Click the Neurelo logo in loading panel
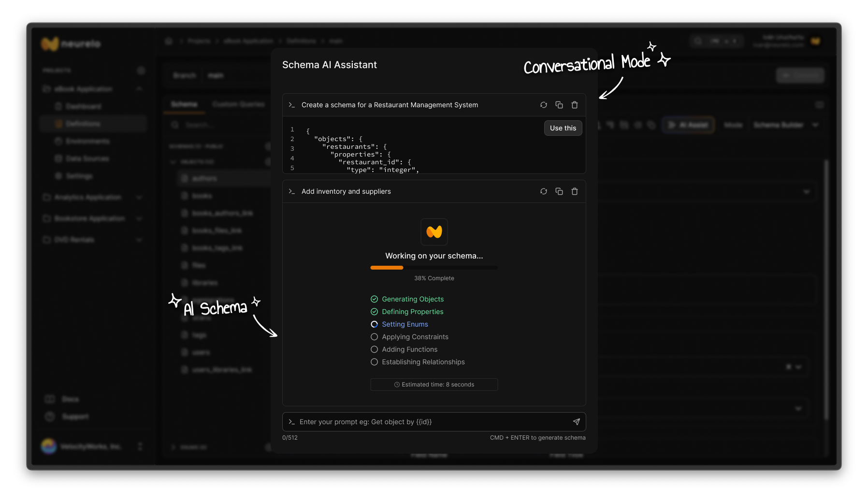 434,232
